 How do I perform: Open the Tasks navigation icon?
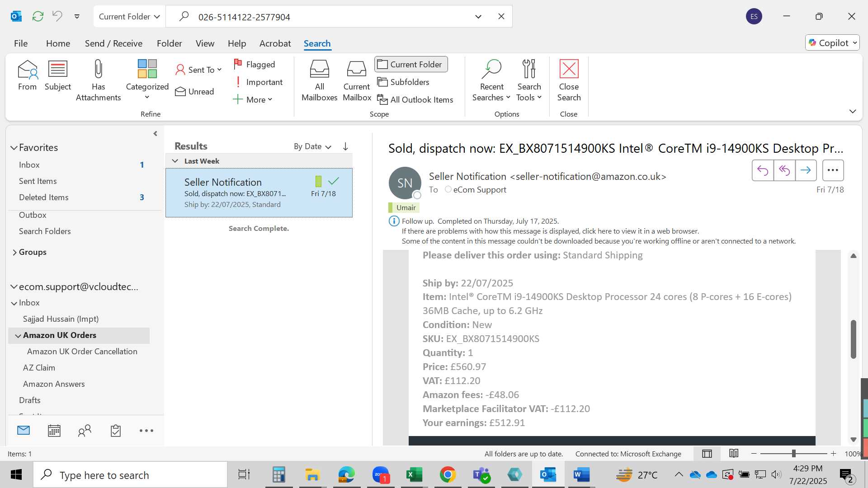click(116, 431)
